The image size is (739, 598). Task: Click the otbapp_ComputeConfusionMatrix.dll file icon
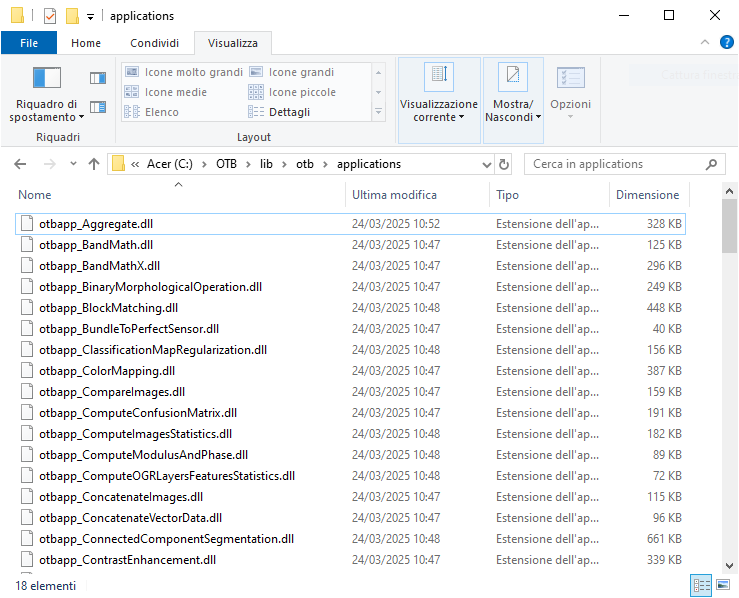click(27, 413)
